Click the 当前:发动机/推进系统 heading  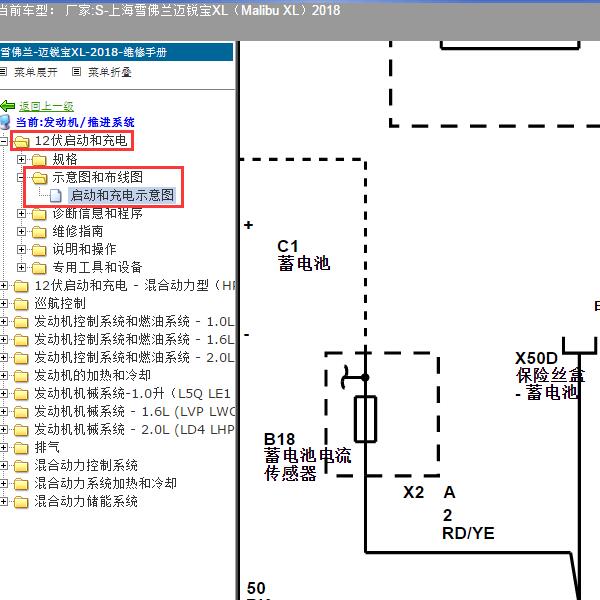[75, 122]
